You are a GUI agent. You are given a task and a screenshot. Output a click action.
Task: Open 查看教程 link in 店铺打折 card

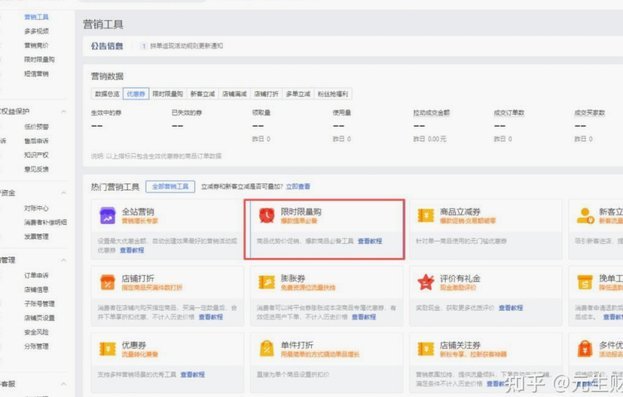pos(211,317)
